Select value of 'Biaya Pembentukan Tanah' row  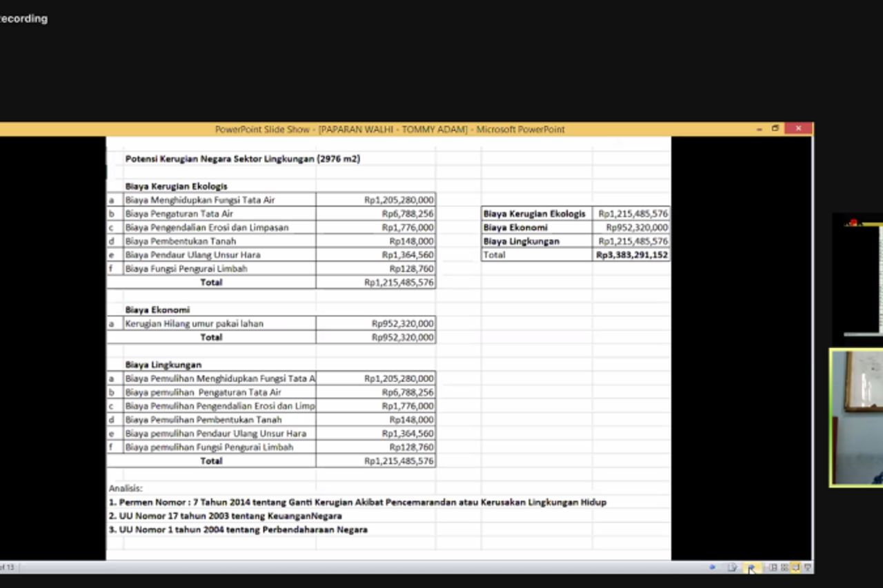376,241
